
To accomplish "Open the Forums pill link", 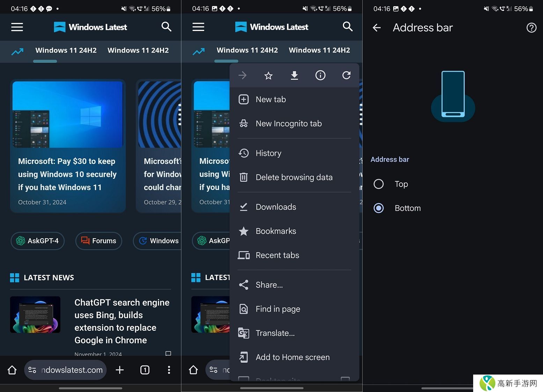I will point(98,241).
